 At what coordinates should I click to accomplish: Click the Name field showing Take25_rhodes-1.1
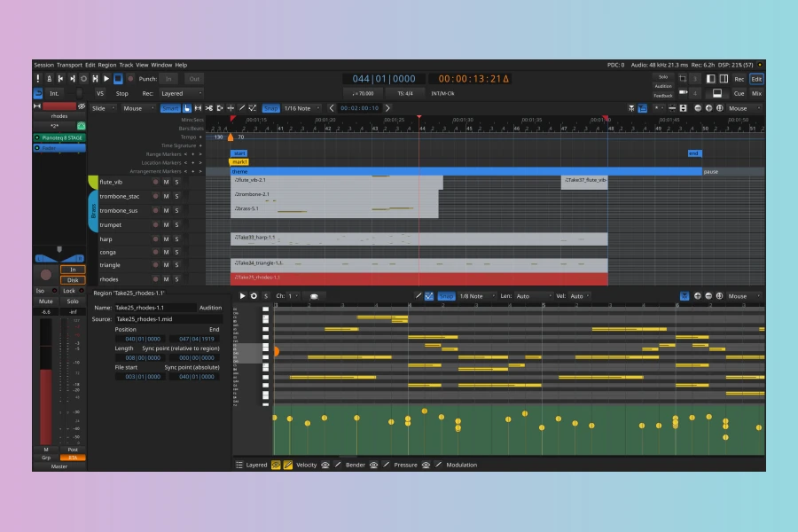pyautogui.click(x=154, y=308)
